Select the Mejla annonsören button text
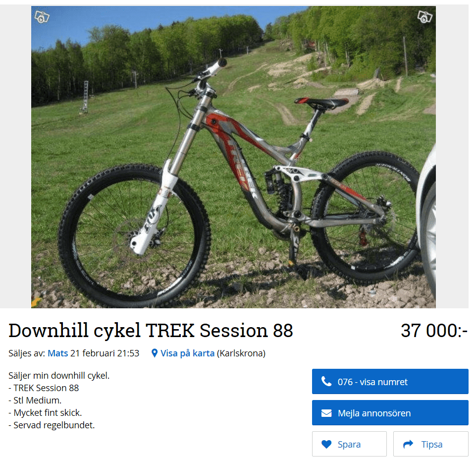 374,413
